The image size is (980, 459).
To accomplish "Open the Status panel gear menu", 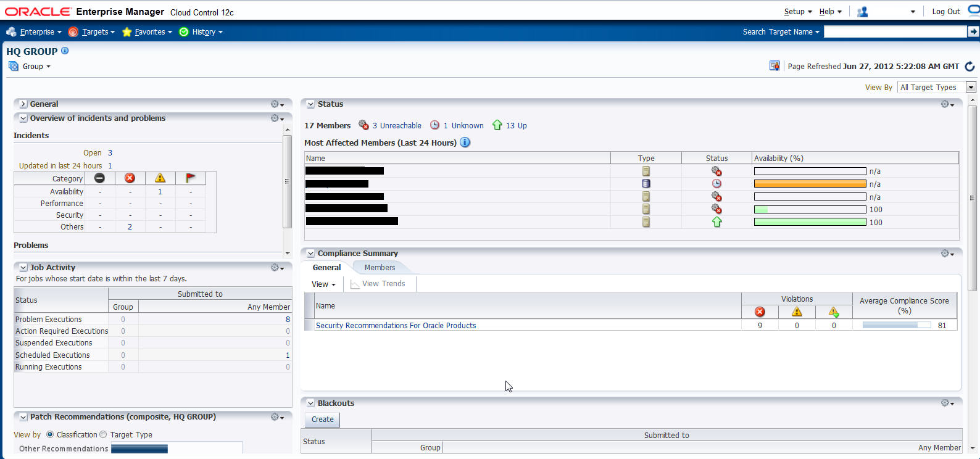I will coord(947,104).
